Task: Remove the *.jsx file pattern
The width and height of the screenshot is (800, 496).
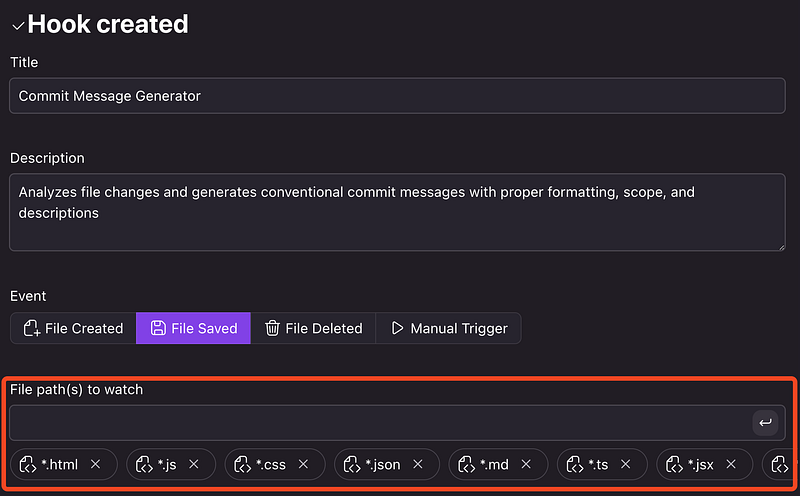Action: coord(732,464)
